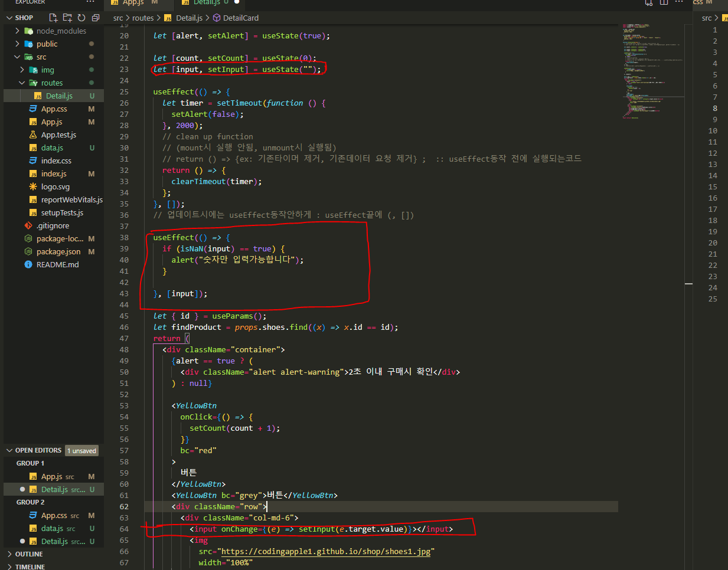Open App.js in the file tree

(x=51, y=122)
